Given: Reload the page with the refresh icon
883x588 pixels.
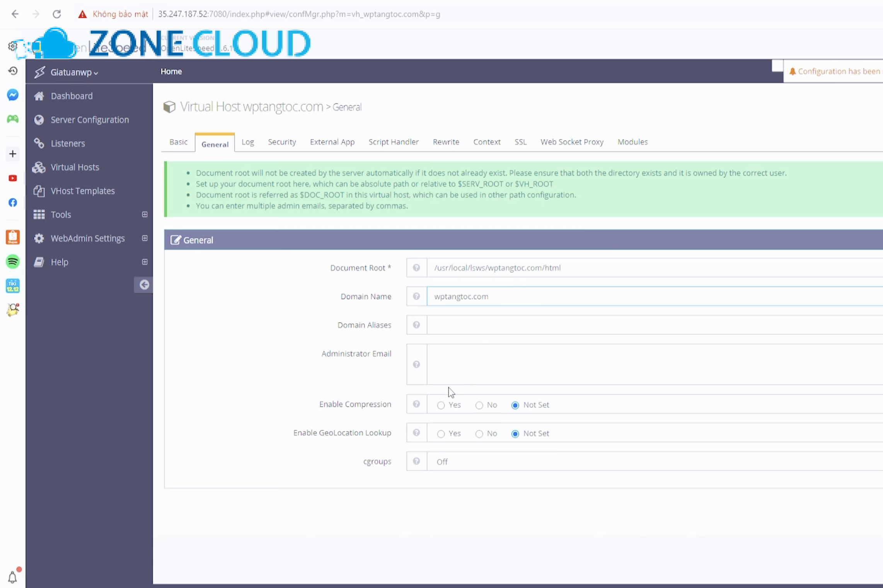Looking at the screenshot, I should point(57,14).
